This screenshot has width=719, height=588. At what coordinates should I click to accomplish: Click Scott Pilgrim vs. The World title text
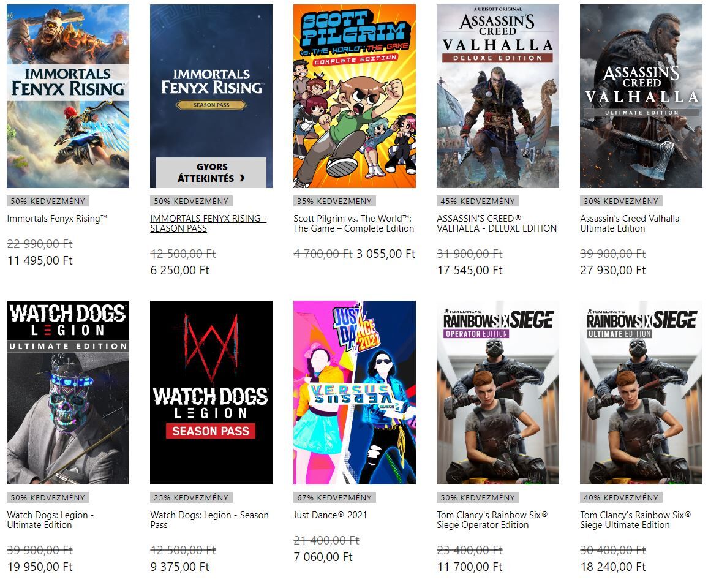click(353, 224)
